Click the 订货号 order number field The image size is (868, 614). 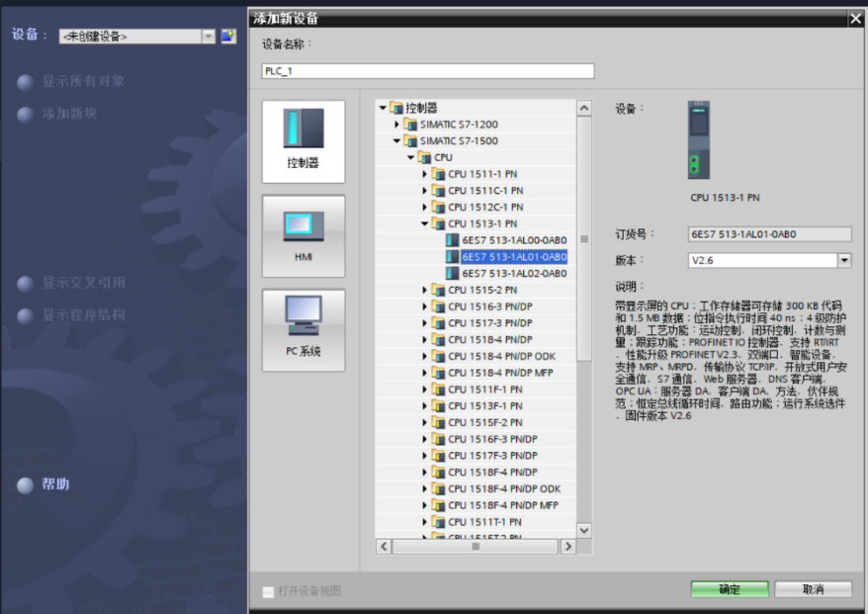(x=769, y=234)
